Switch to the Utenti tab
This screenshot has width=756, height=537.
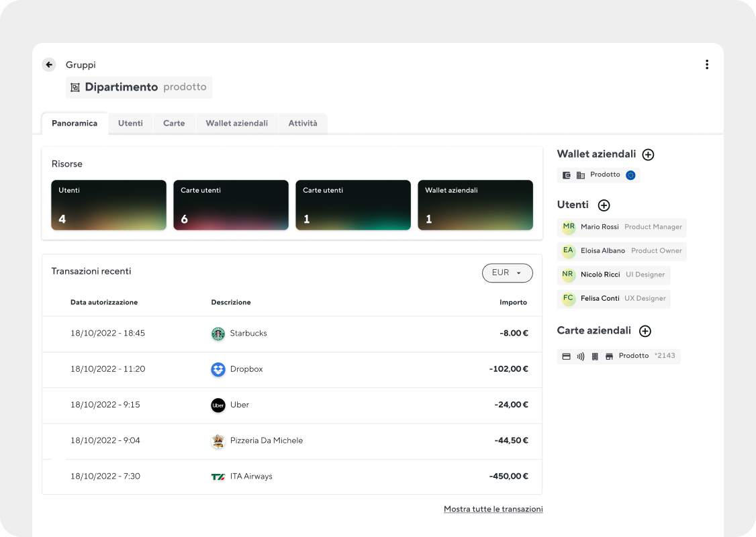(130, 124)
